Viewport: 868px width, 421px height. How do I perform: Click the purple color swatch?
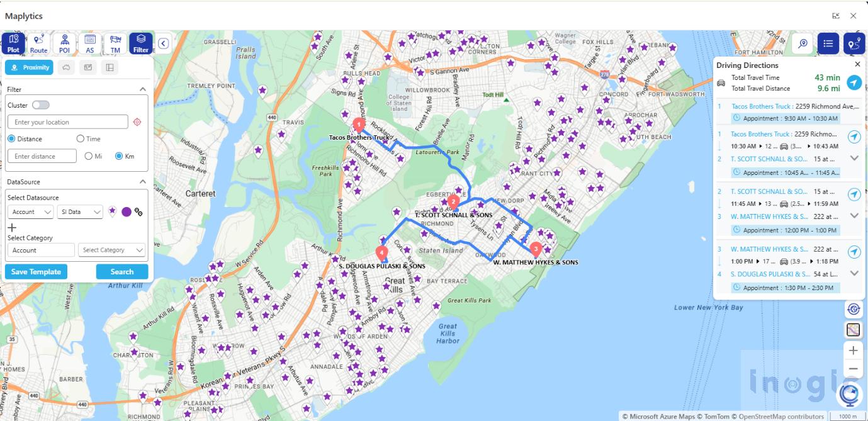point(127,212)
